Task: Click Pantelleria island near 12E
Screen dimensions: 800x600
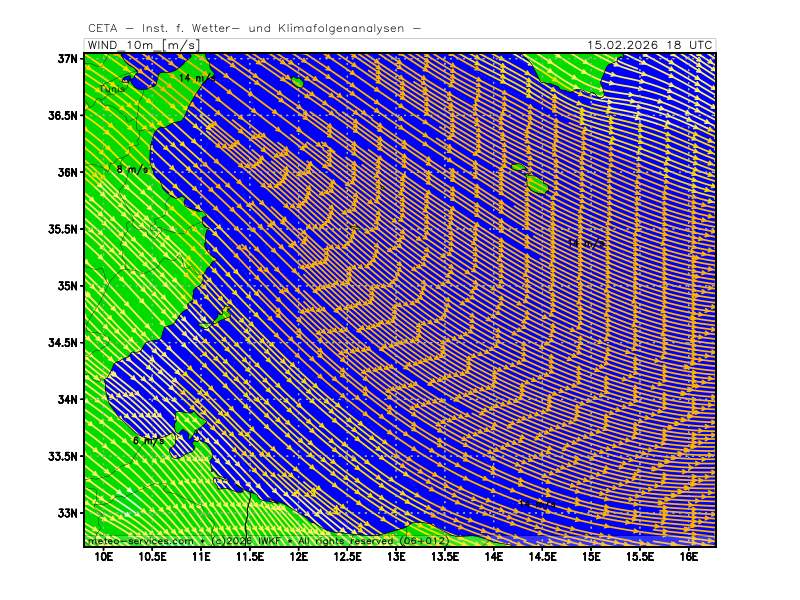Action: click(x=297, y=82)
